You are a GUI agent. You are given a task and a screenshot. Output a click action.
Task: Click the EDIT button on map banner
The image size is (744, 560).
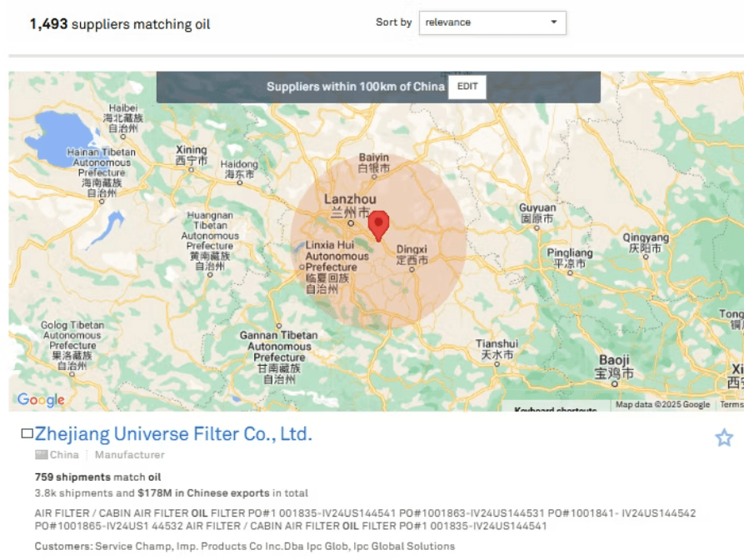coord(467,87)
